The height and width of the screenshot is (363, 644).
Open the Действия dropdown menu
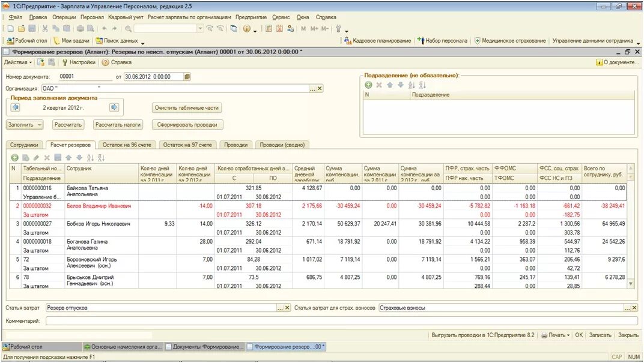coord(18,62)
